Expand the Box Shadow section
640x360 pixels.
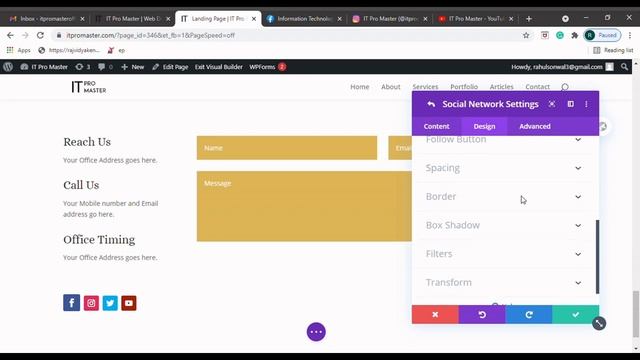503,225
